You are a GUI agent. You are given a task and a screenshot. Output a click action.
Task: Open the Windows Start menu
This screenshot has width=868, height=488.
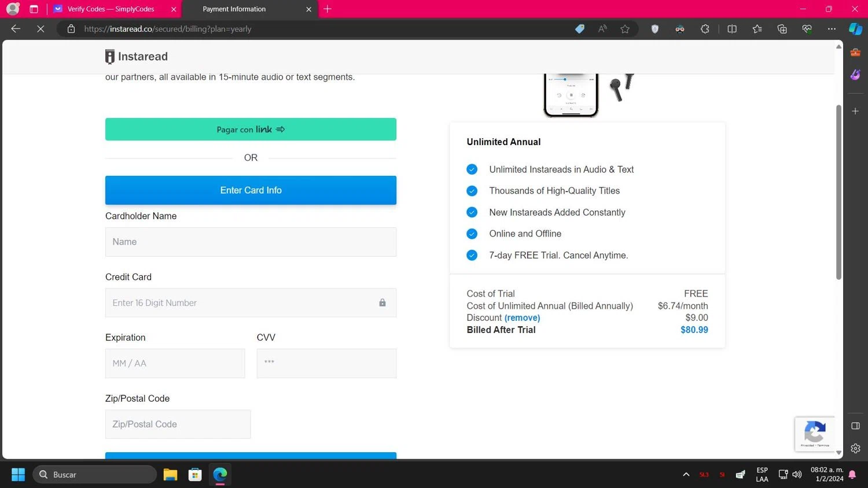click(x=18, y=475)
